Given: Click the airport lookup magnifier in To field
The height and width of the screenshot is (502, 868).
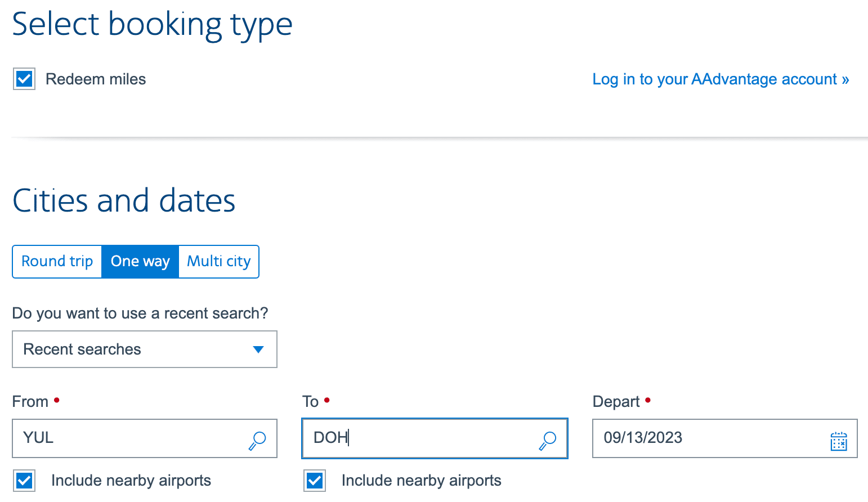Looking at the screenshot, I should pos(548,440).
